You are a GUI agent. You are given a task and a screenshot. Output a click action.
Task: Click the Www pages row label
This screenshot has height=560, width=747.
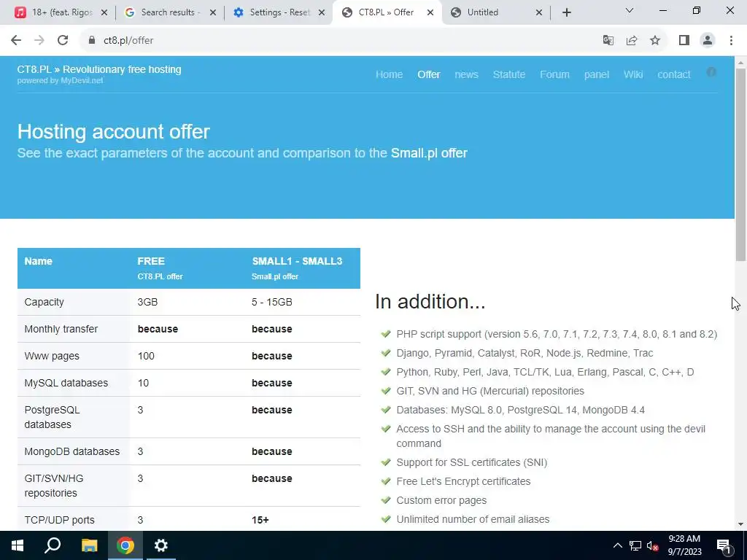pos(52,356)
